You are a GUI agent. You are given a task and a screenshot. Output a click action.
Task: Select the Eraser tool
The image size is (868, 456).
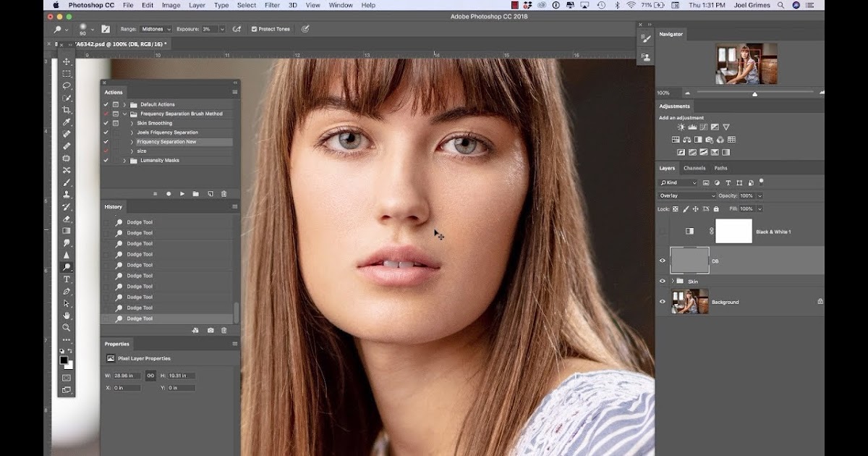click(67, 219)
